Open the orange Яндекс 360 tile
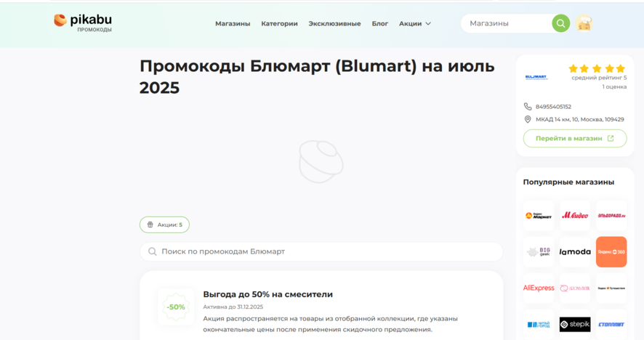The width and height of the screenshot is (644, 340). pos(611,251)
